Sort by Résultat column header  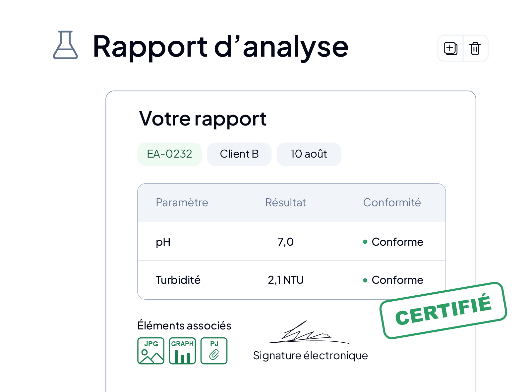[x=286, y=203]
